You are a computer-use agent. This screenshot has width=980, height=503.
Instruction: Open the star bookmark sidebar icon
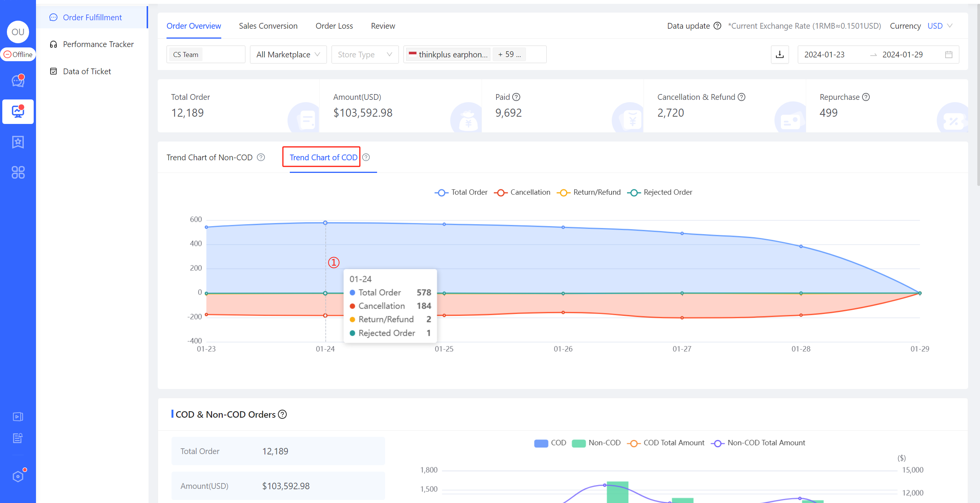pyautogui.click(x=18, y=142)
